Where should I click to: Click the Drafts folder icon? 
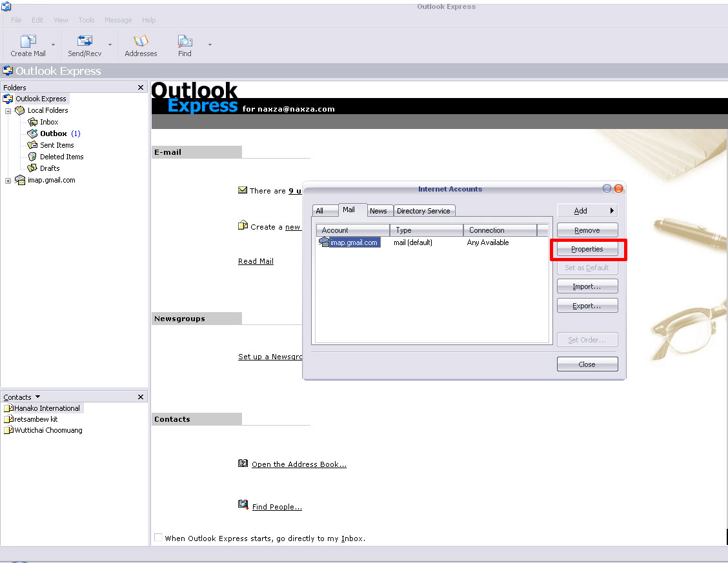(32, 168)
